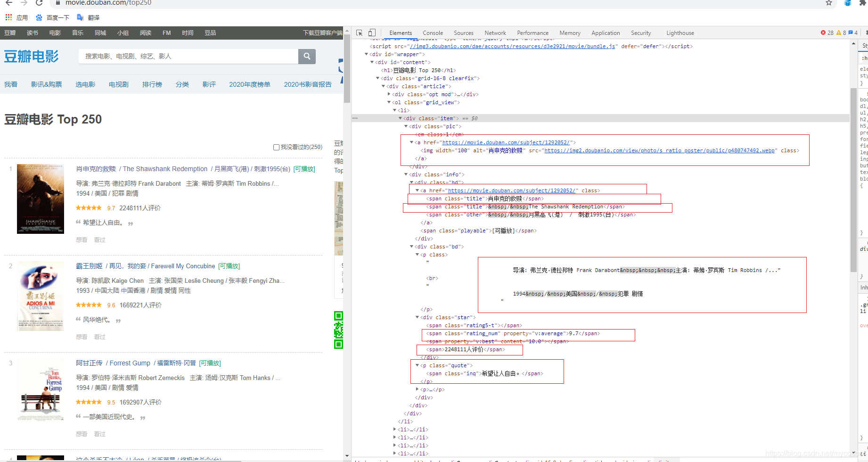Collapse the div class="info" node
This screenshot has width=868, height=462.
coord(406,174)
